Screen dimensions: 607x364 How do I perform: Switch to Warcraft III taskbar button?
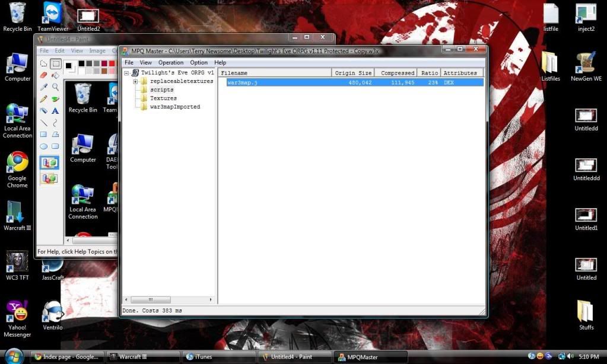(143, 357)
